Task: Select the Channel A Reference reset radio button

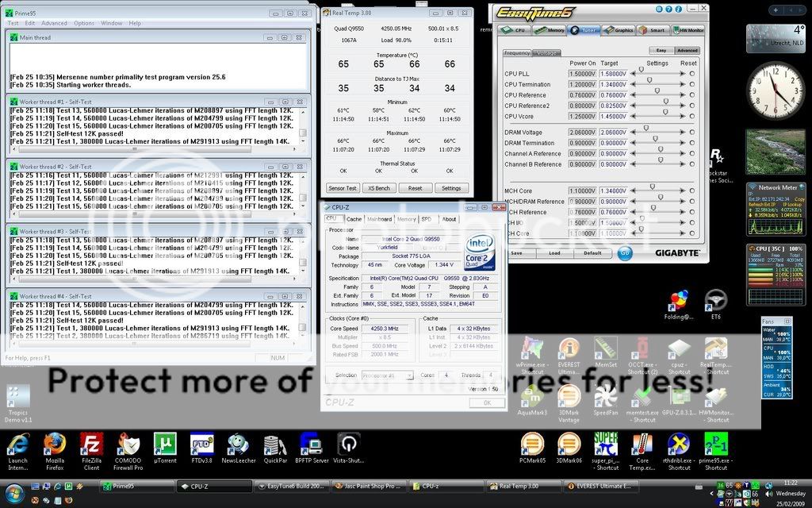Action: click(x=692, y=153)
